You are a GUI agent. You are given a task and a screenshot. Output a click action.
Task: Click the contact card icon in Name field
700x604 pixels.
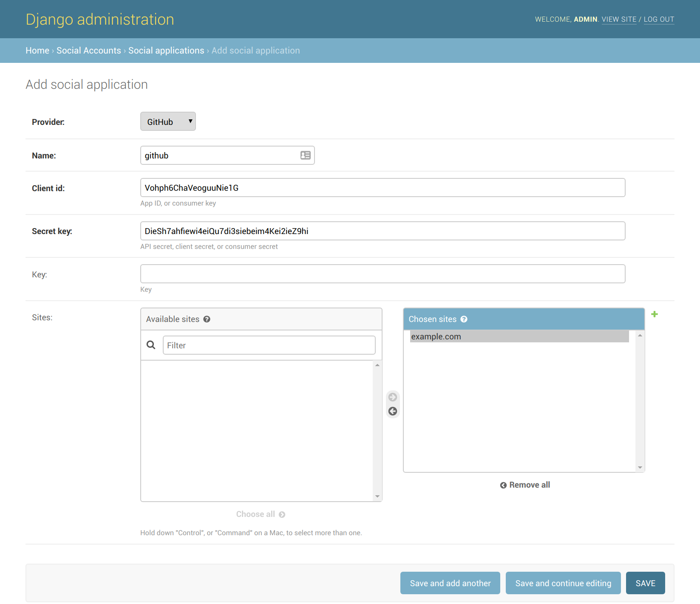point(305,155)
